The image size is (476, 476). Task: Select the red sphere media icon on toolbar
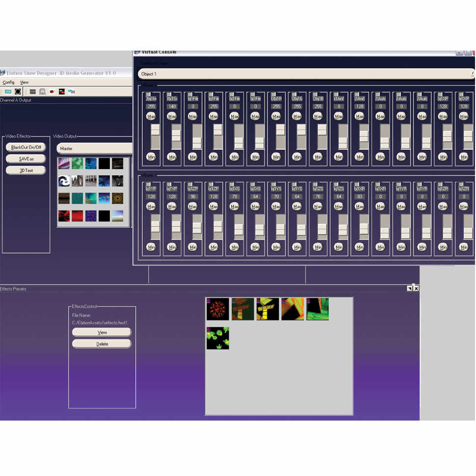pyautogui.click(x=51, y=91)
